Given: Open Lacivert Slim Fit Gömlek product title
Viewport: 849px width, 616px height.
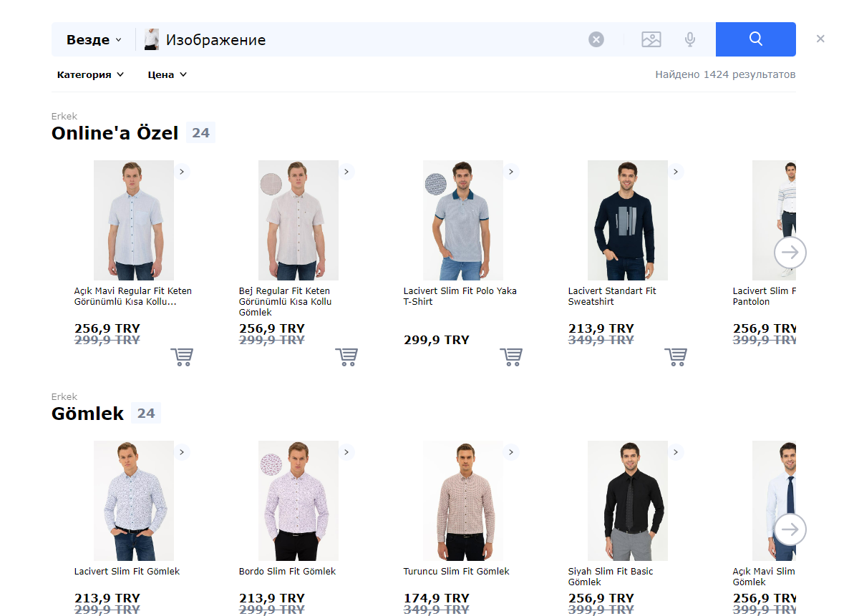Looking at the screenshot, I should (x=127, y=572).
